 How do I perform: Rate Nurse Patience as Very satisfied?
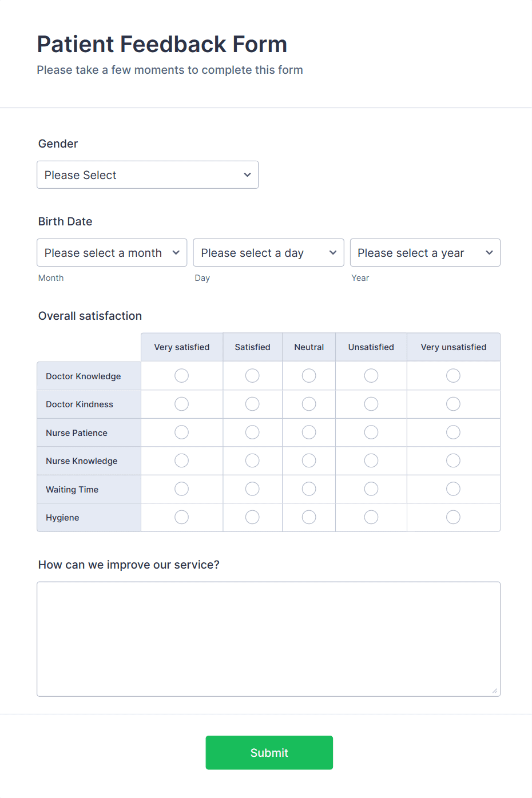181,432
